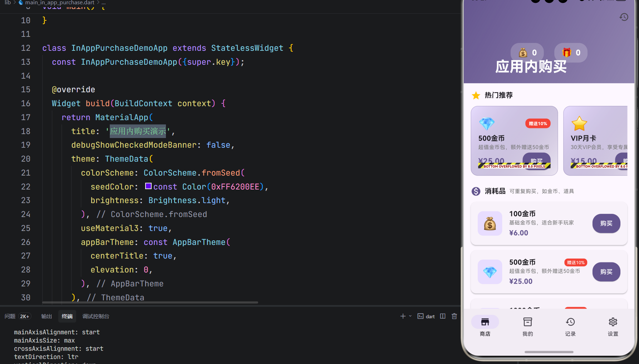Select the dart terminal instance
Viewport: 639px width, 364px height.
tap(426, 316)
